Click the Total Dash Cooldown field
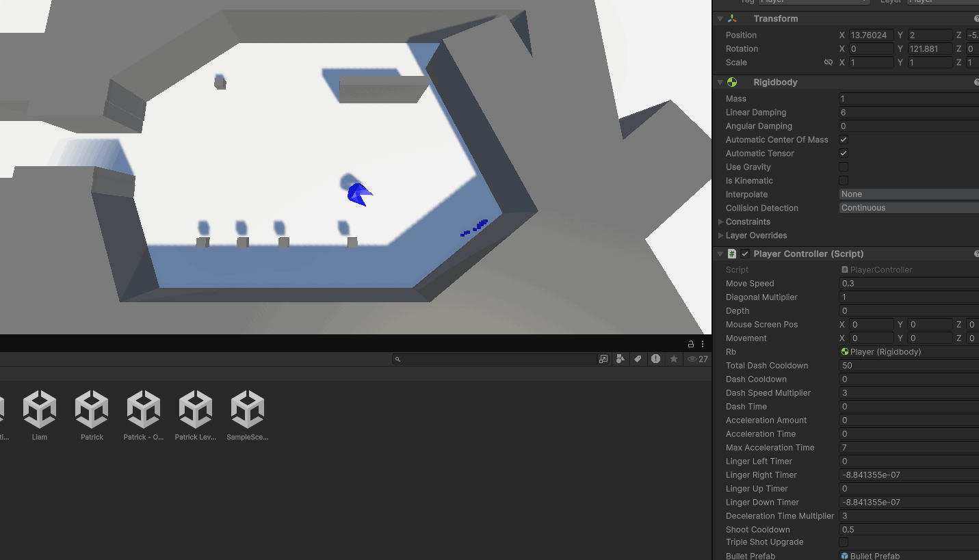The height and width of the screenshot is (560, 979). [909, 365]
